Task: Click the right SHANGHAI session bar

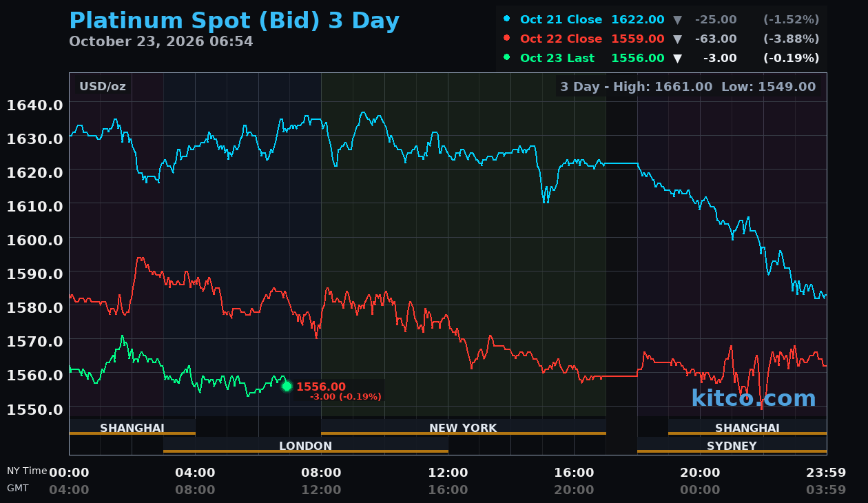Action: (747, 427)
